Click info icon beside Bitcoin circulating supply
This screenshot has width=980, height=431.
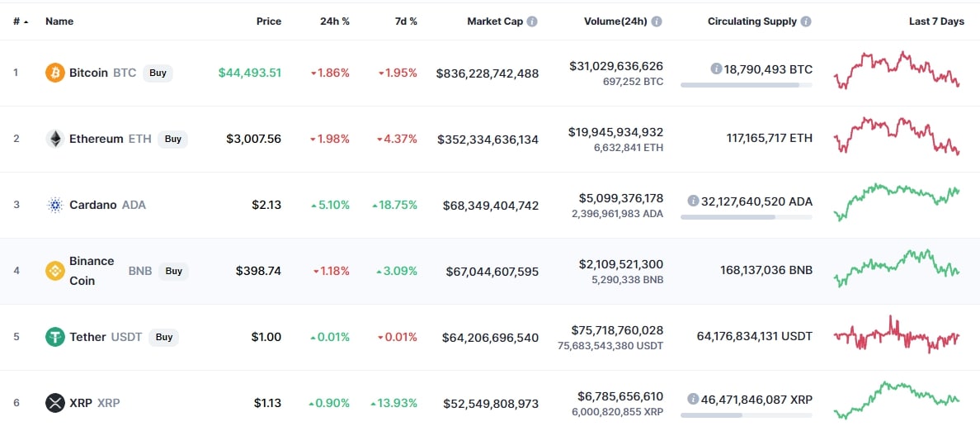click(716, 69)
